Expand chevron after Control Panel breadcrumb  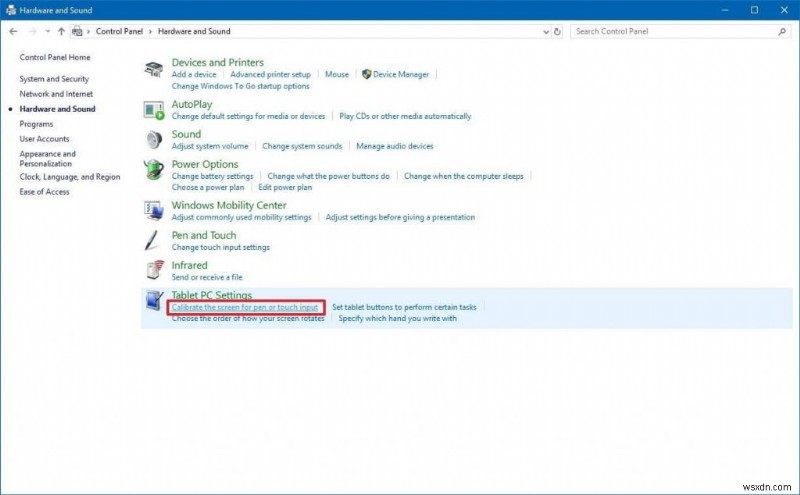click(151, 31)
